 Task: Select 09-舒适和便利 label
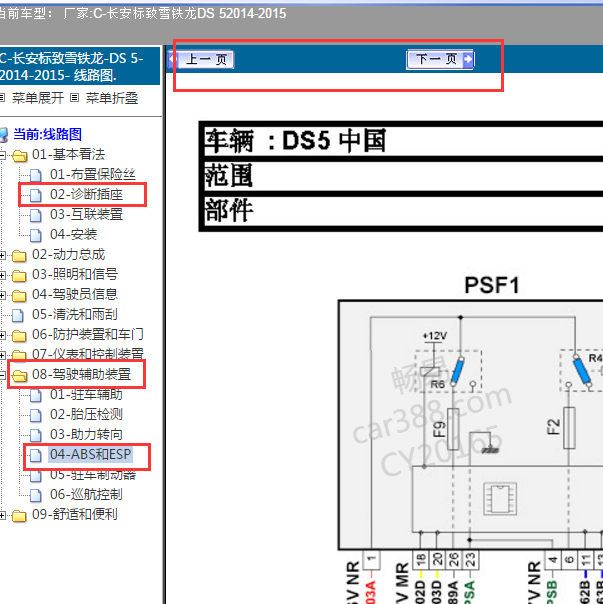coord(75,514)
